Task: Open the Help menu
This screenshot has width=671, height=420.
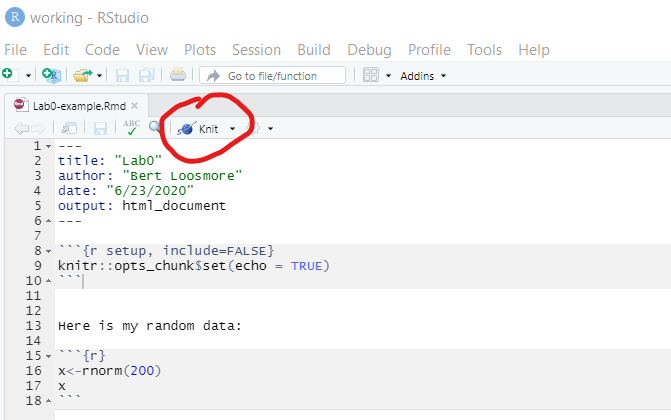Action: (534, 50)
